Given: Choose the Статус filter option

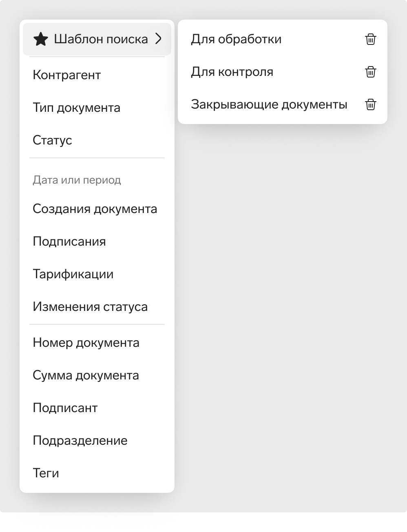Looking at the screenshot, I should 97,140.
